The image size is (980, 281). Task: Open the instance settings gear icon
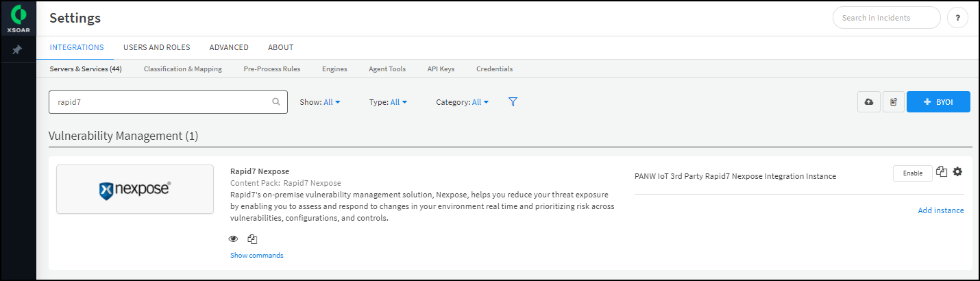957,172
